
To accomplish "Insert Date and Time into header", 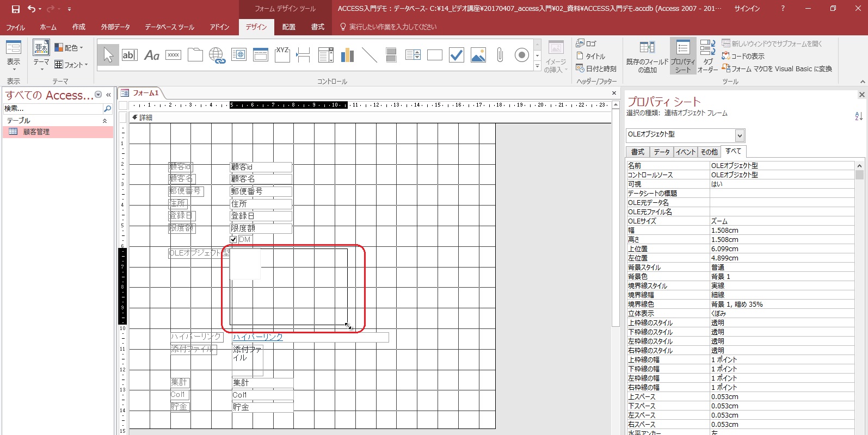I will pyautogui.click(x=596, y=69).
